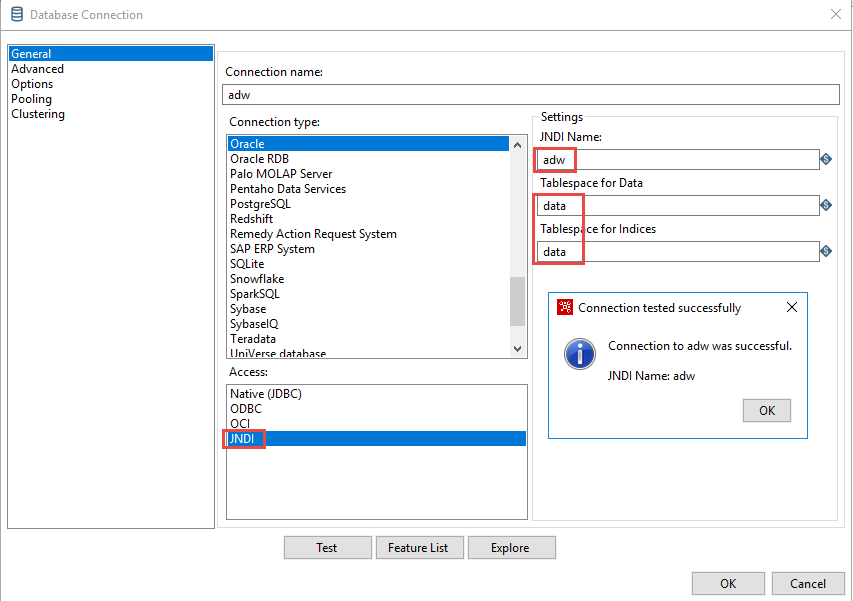Viewport: 853px width, 601px height.
Task: Click variable icon beside Tablespace for Data
Action: pyautogui.click(x=826, y=206)
